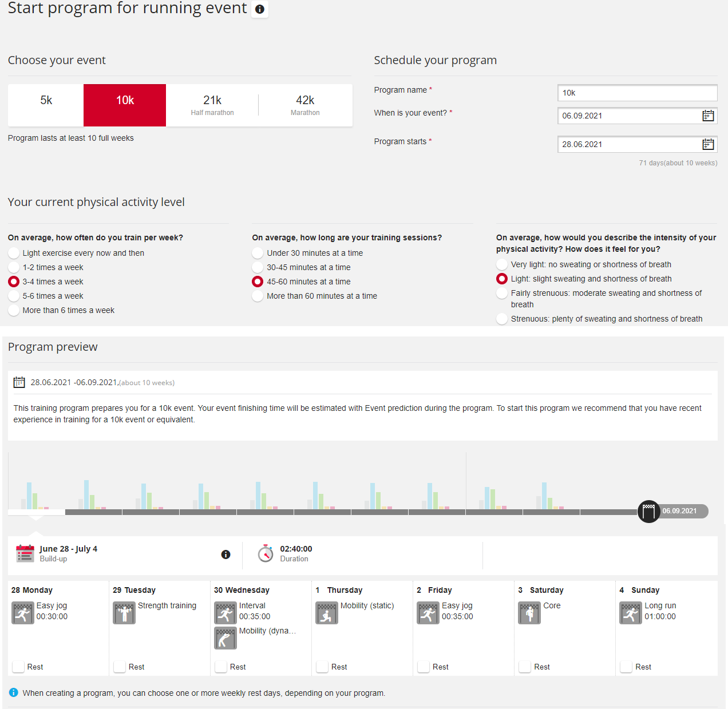Click 71 days(about 10 weeks) text
The height and width of the screenshot is (709, 728).
(x=678, y=163)
